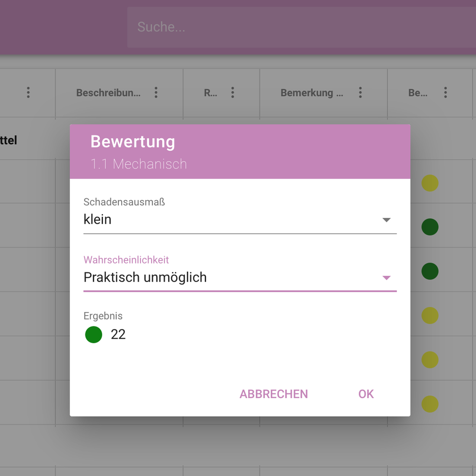Click the Be... column header label
The height and width of the screenshot is (476, 476).
point(418,93)
